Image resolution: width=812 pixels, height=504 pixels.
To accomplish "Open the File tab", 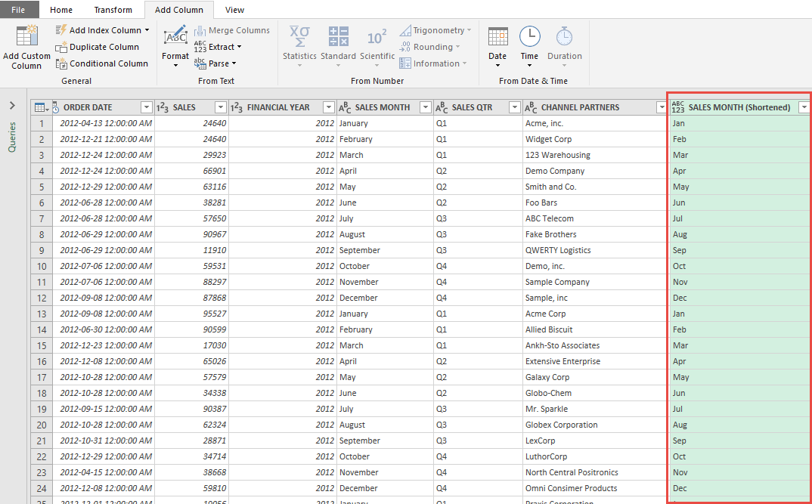I will 18,10.
